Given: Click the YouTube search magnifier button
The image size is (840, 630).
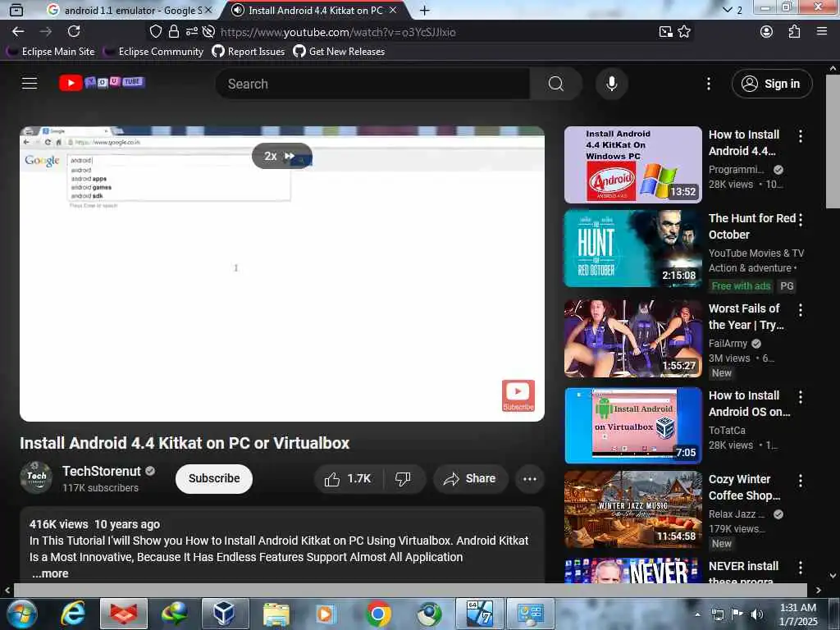Looking at the screenshot, I should 556,84.
